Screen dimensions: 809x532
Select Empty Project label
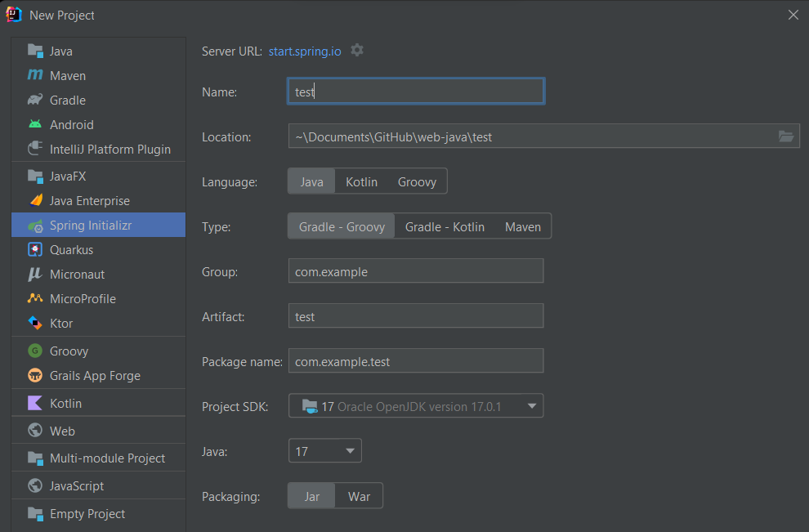pos(87,514)
